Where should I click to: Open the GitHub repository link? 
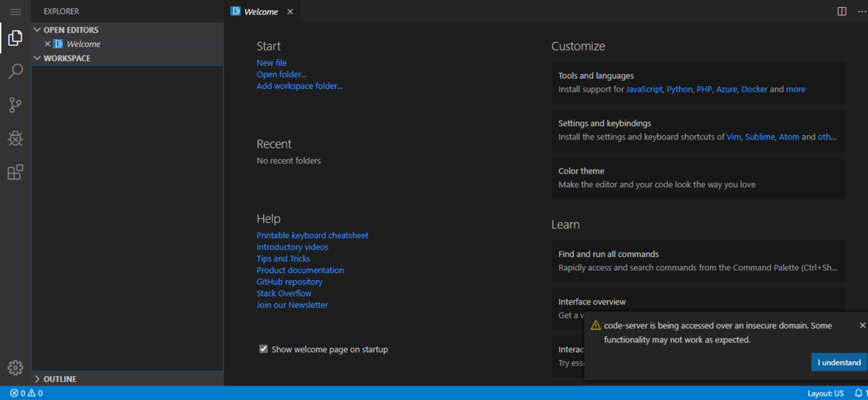pos(290,282)
